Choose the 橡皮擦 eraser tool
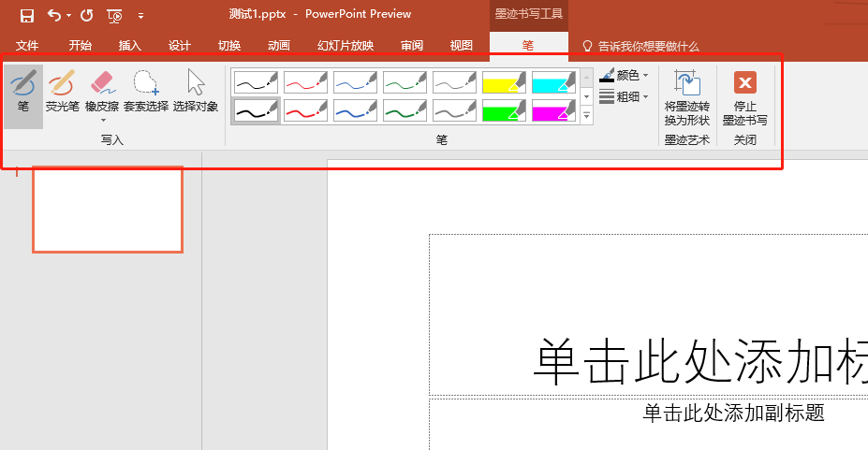The image size is (868, 450). pos(102,90)
